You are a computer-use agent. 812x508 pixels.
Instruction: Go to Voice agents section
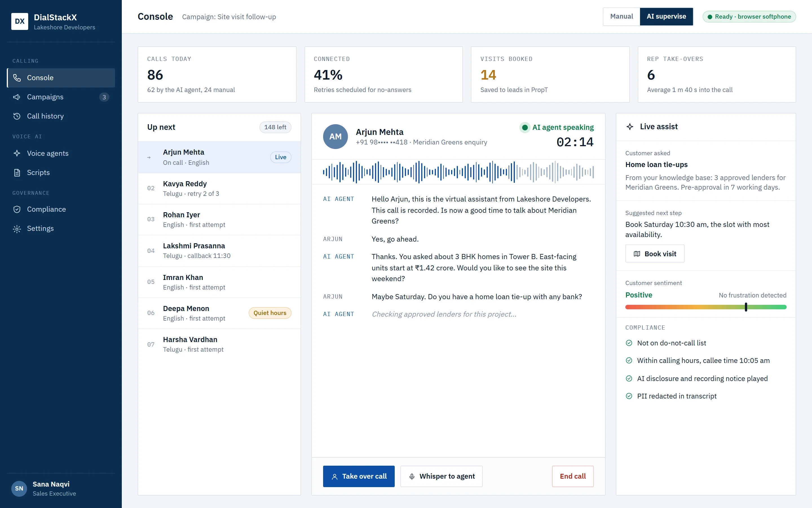pyautogui.click(x=61, y=154)
